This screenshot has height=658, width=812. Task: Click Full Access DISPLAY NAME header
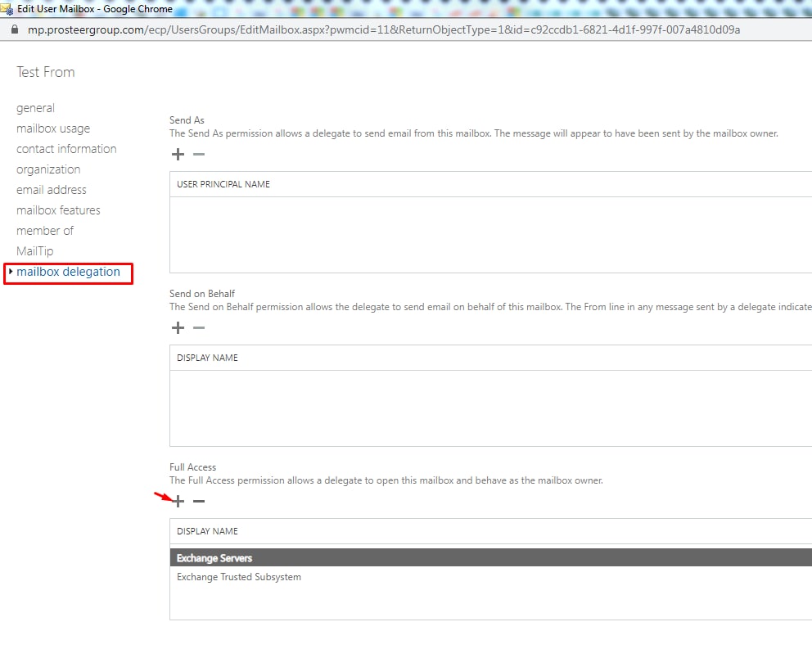click(207, 531)
